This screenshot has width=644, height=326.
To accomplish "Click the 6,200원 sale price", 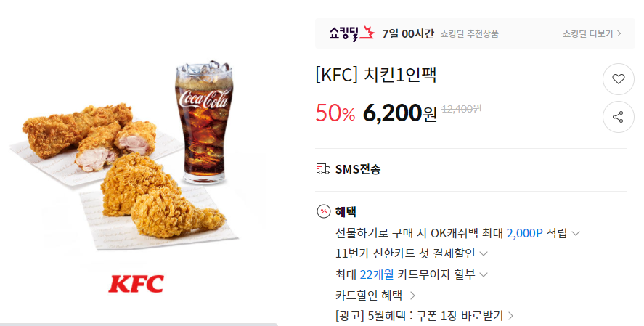I will point(399,113).
